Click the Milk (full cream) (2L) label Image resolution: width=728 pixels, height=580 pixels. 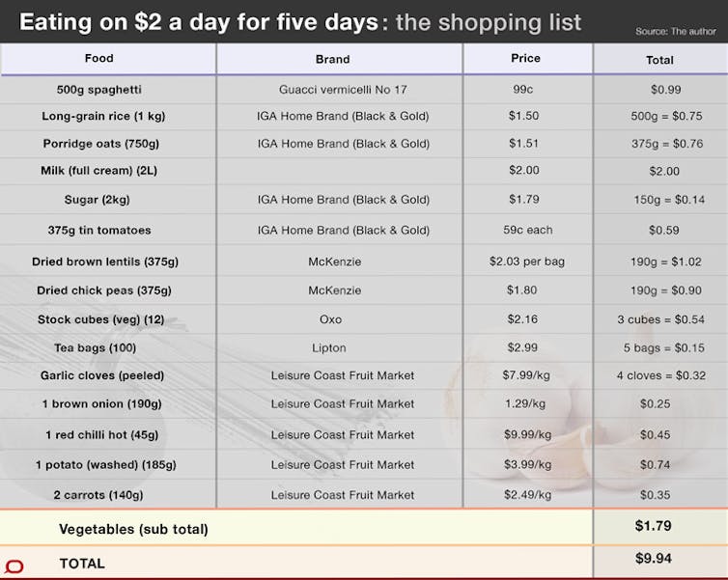pos(98,171)
